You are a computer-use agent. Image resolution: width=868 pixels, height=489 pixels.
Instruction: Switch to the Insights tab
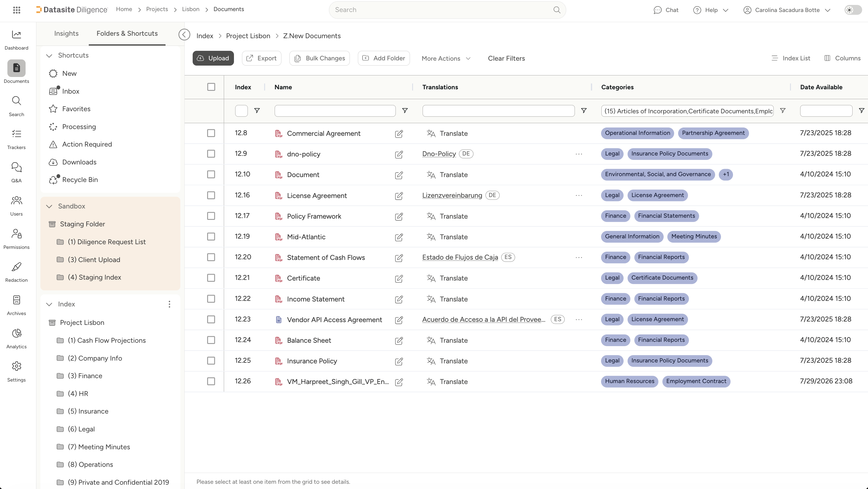(66, 33)
